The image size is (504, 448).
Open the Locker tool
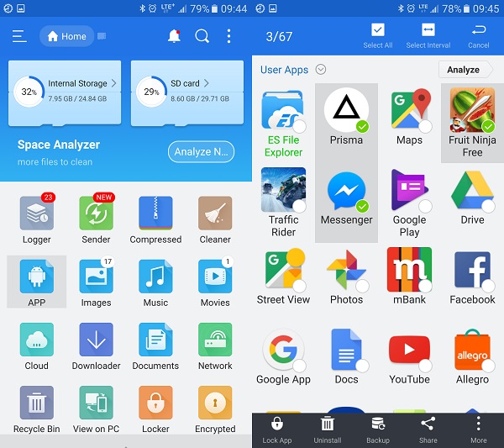[x=155, y=409]
